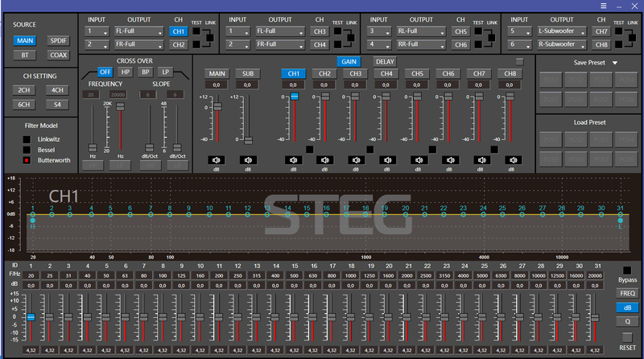Click the band 18 frequency field 1000
This screenshot has height=359, width=644.
350,275
